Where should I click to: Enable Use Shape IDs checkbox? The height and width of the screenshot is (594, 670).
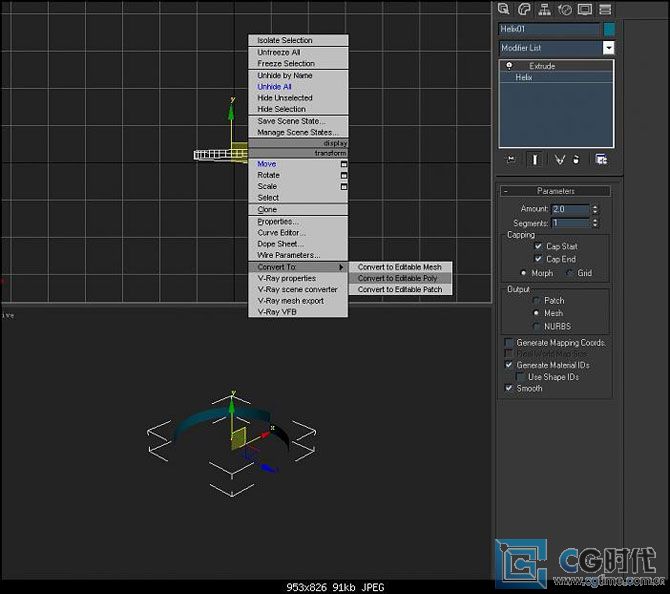520,376
